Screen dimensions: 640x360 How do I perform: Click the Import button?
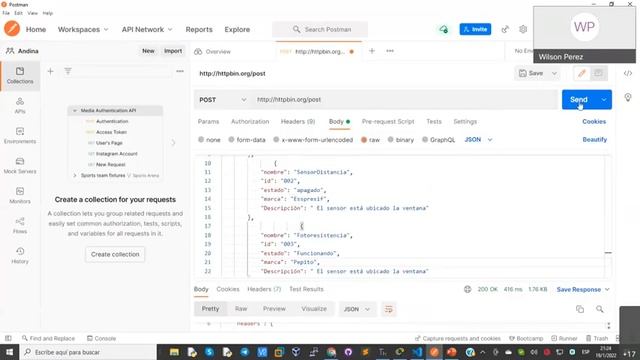tap(173, 51)
